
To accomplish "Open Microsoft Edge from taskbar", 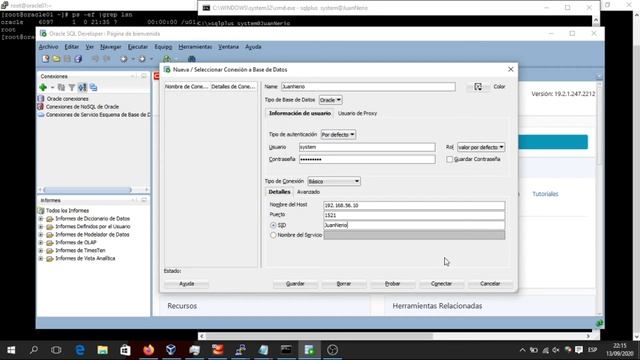I will pos(80,350).
